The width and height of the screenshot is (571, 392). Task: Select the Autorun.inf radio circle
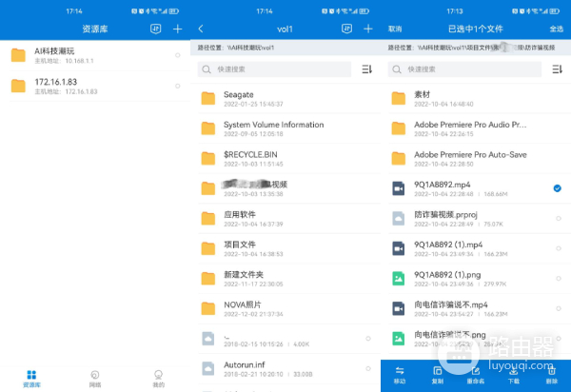coord(368,369)
